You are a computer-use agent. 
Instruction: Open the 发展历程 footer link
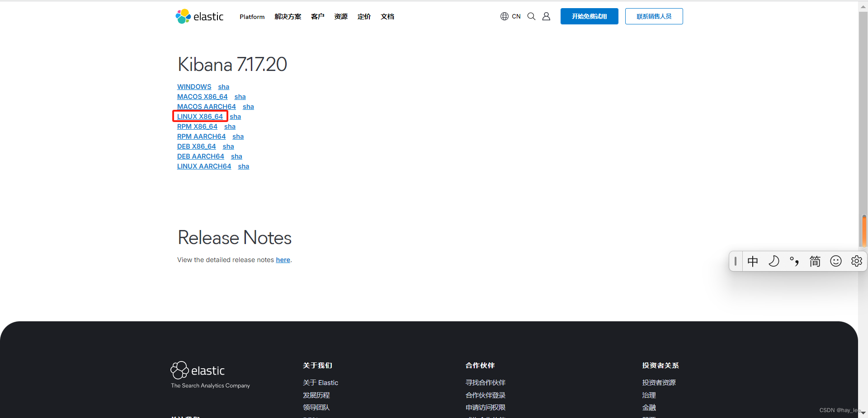pyautogui.click(x=316, y=395)
